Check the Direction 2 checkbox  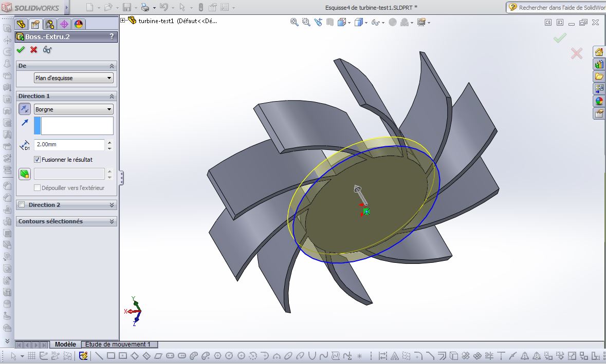pos(22,204)
